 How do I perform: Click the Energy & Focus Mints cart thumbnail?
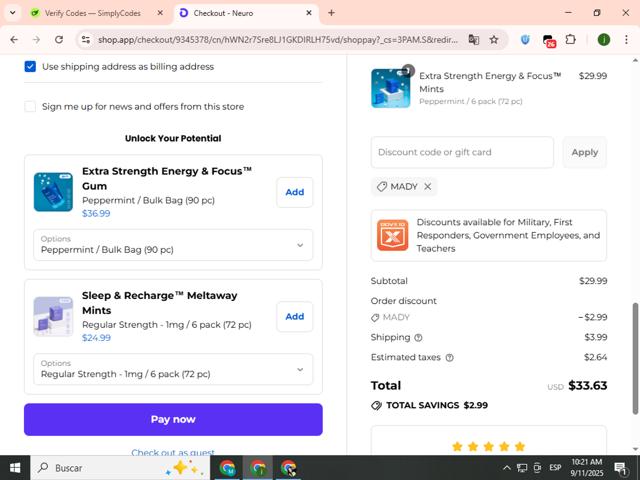391,88
